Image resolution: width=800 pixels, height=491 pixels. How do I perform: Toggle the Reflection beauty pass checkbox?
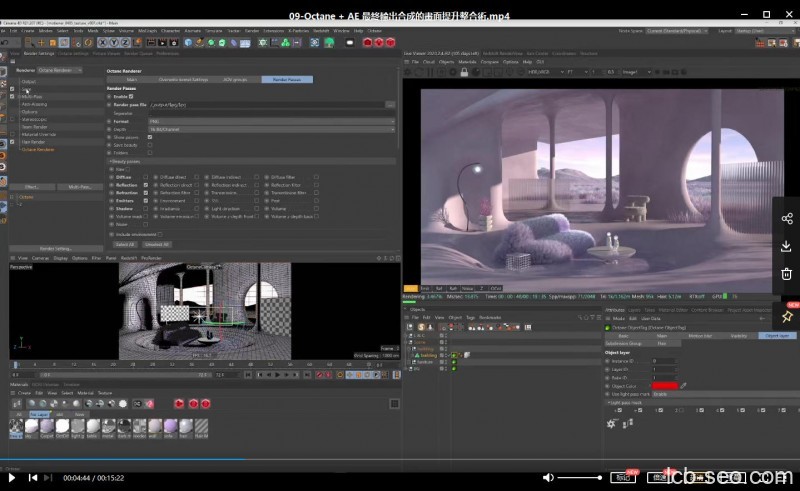click(x=146, y=185)
